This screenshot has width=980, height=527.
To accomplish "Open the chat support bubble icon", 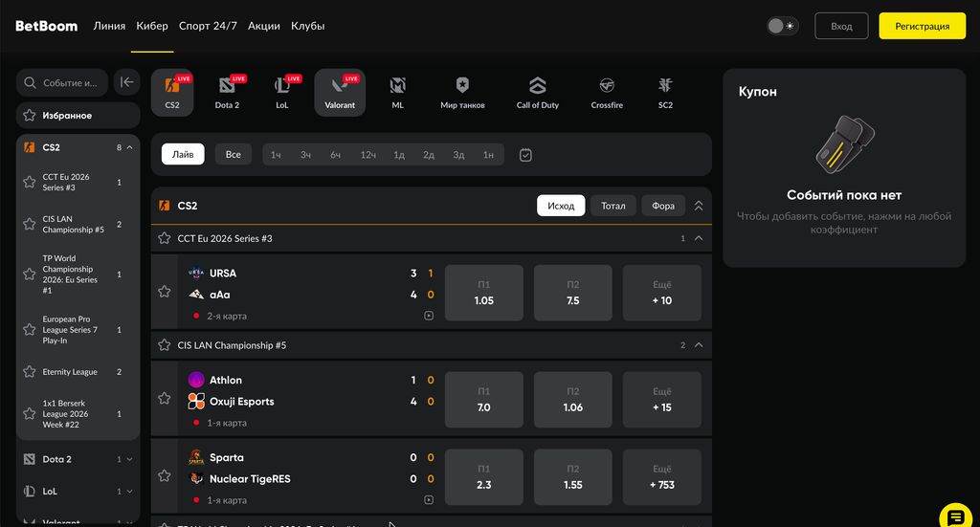I will [955, 517].
